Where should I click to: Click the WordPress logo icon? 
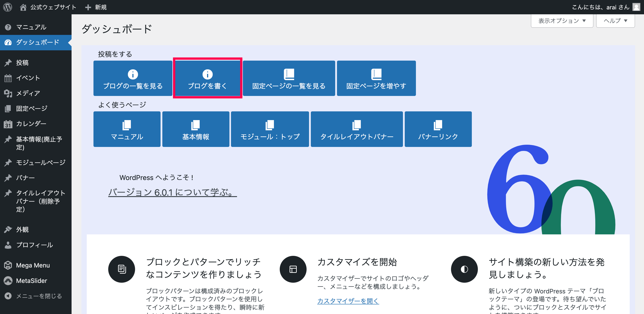(x=8, y=7)
